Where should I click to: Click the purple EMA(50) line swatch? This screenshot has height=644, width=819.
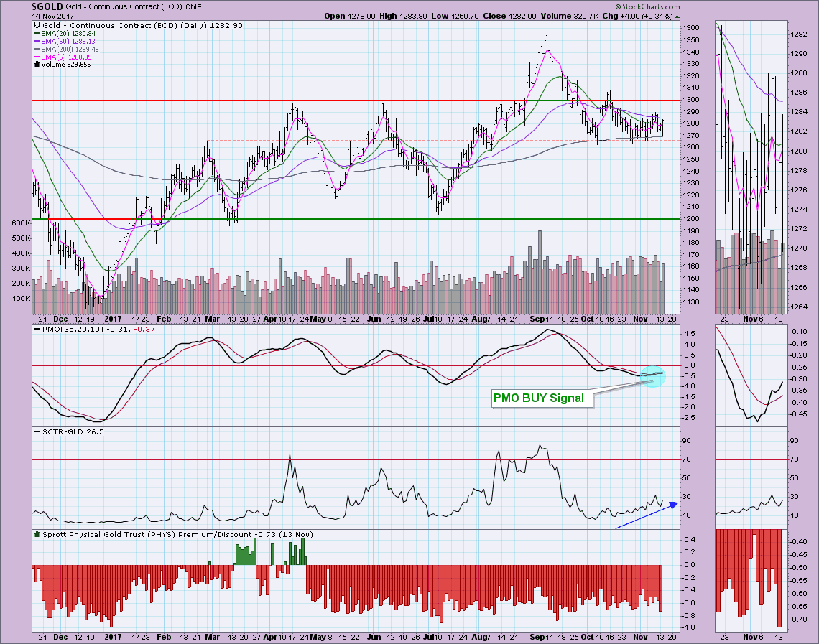37,41
